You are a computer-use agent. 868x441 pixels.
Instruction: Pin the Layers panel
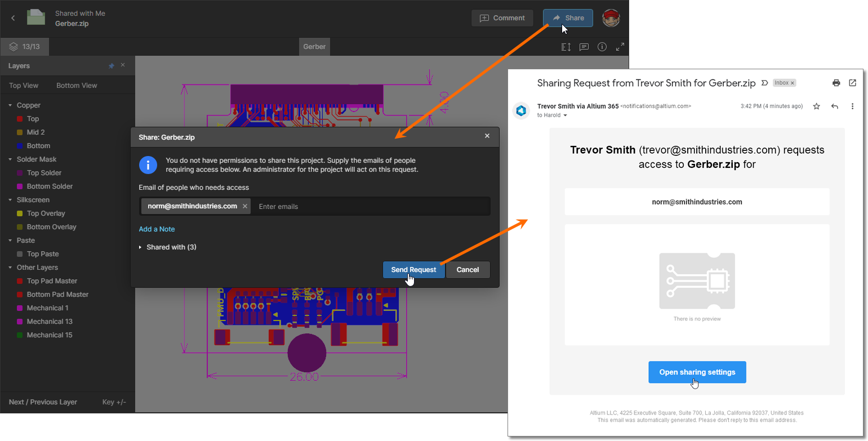111,66
